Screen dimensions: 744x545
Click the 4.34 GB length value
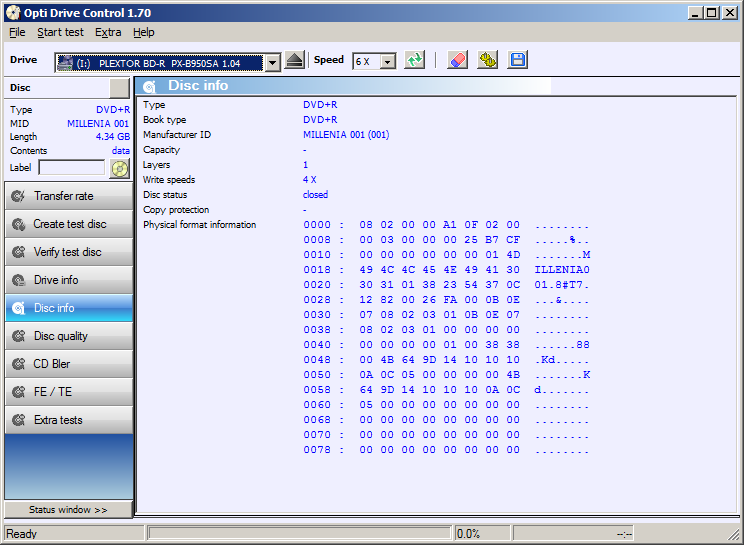[x=112, y=137]
